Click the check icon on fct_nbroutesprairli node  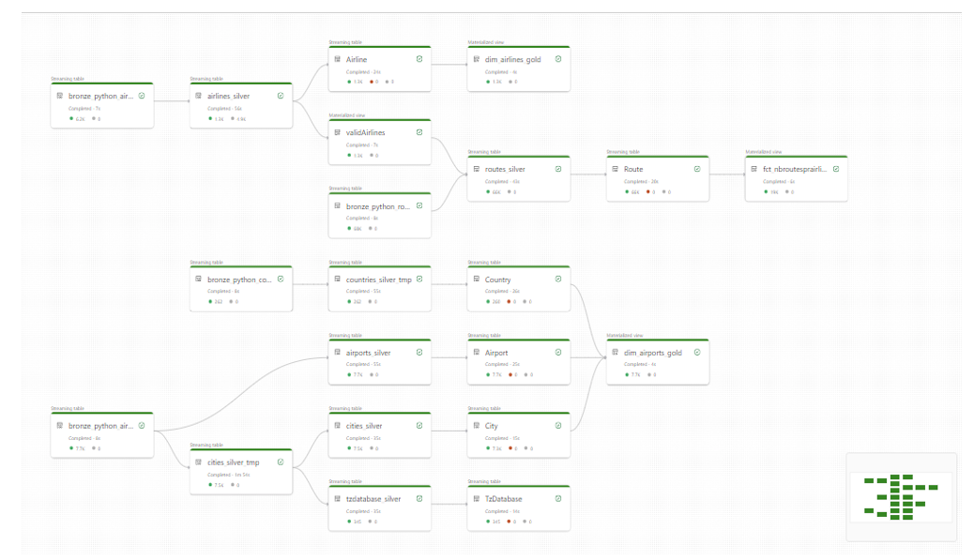pos(836,169)
